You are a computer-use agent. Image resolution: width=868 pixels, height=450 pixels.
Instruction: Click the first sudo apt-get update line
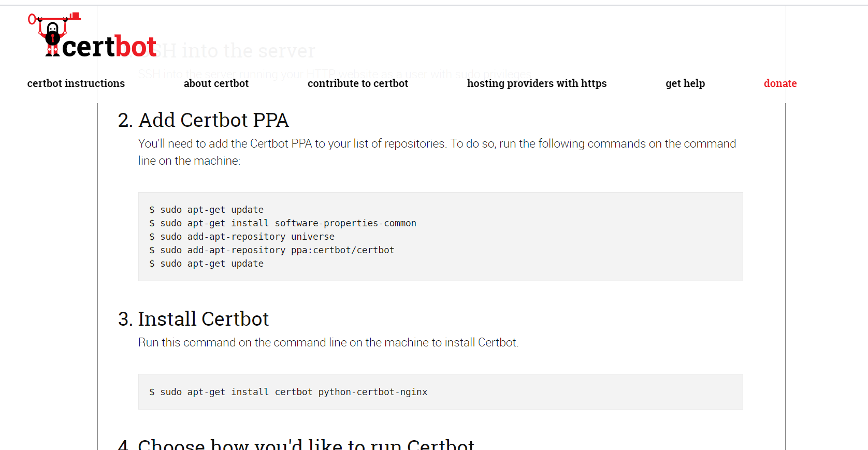click(x=207, y=210)
